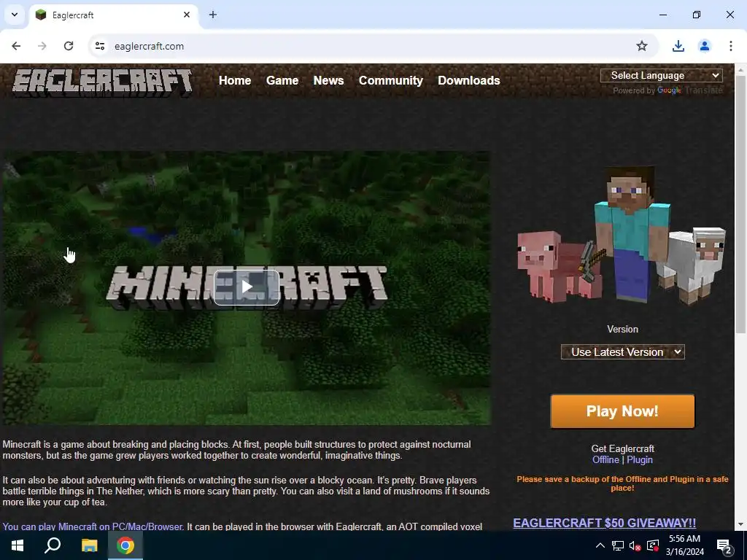
Task: View site information icon in address bar
Action: click(100, 46)
